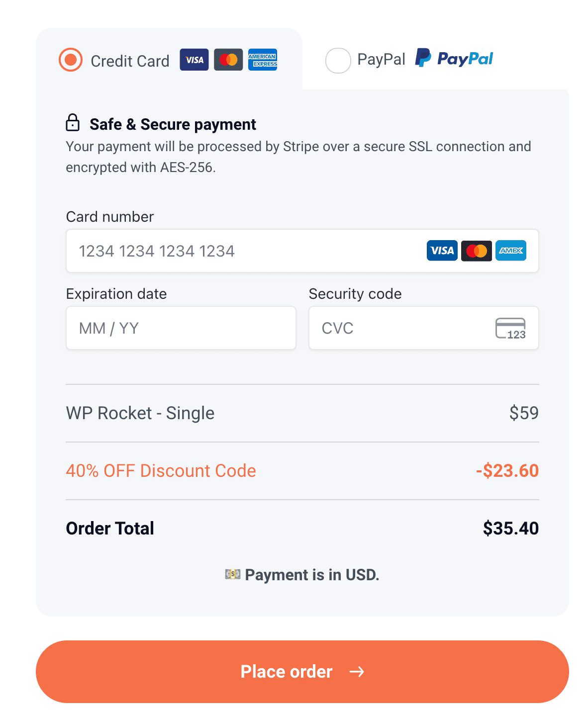This screenshot has height=710, width=588.
Task: Click the arrow inside the Place order button
Action: (x=357, y=672)
